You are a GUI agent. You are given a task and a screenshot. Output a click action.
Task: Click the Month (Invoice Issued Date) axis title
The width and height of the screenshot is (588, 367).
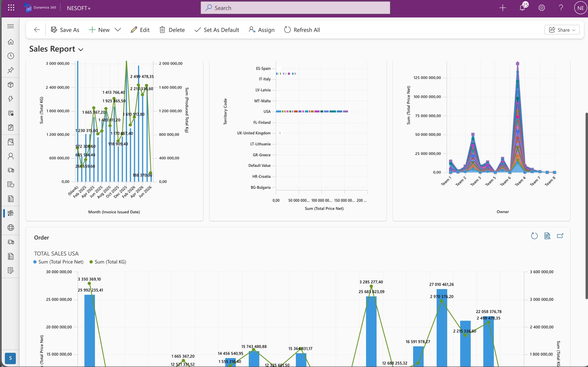114,212
